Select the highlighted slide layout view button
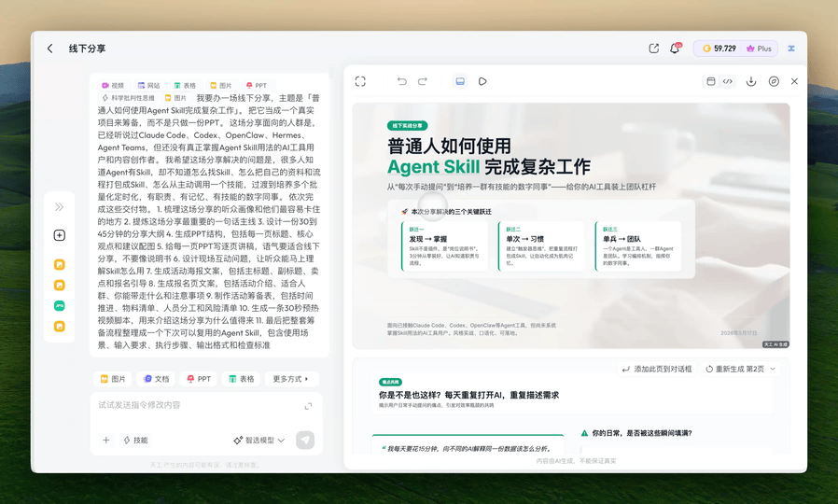This screenshot has height=504, width=838. pos(460,81)
